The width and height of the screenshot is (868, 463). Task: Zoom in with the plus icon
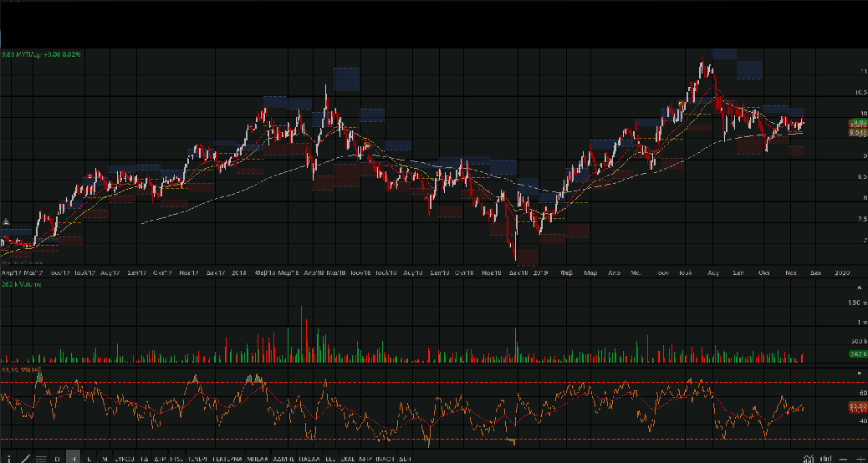coord(860,458)
